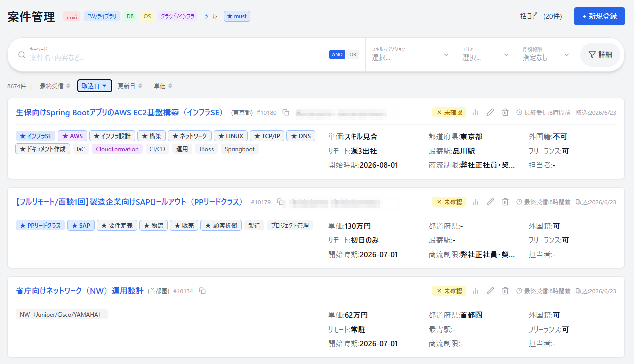Open the 月額報酬 dropdown
This screenshot has height=364, width=634.
(546, 54)
